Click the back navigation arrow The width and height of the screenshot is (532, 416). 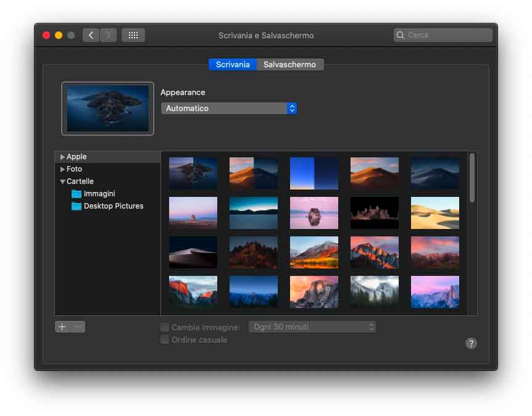[x=91, y=35]
